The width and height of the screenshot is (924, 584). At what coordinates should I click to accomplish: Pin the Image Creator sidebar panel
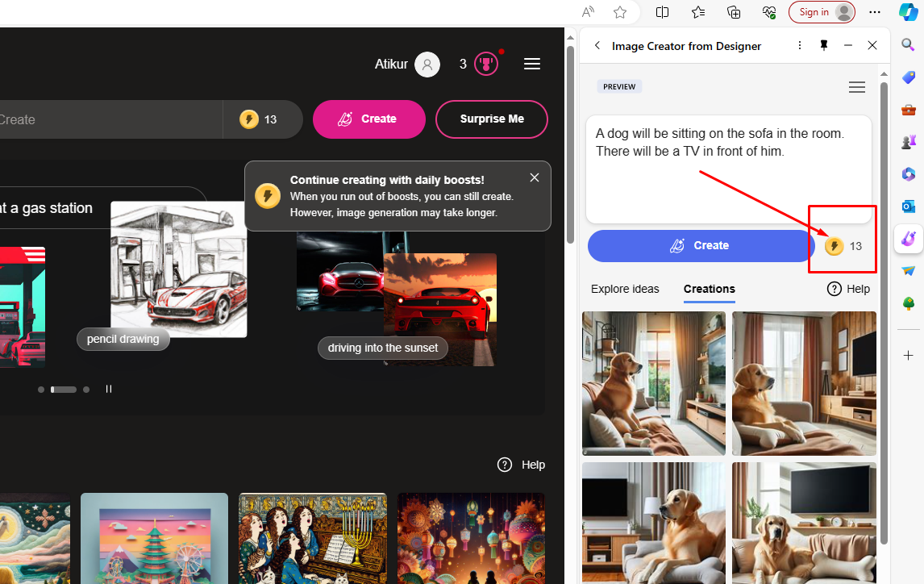pos(824,45)
